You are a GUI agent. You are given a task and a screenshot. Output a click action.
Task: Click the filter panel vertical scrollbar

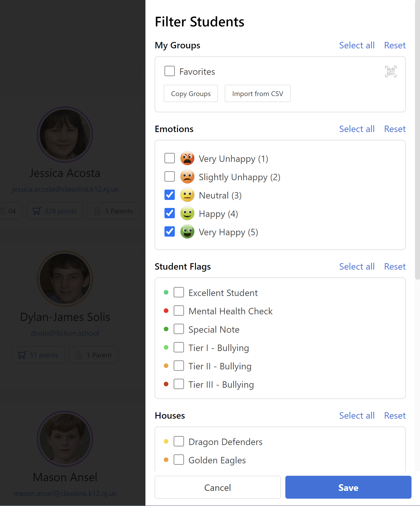[x=417, y=140]
